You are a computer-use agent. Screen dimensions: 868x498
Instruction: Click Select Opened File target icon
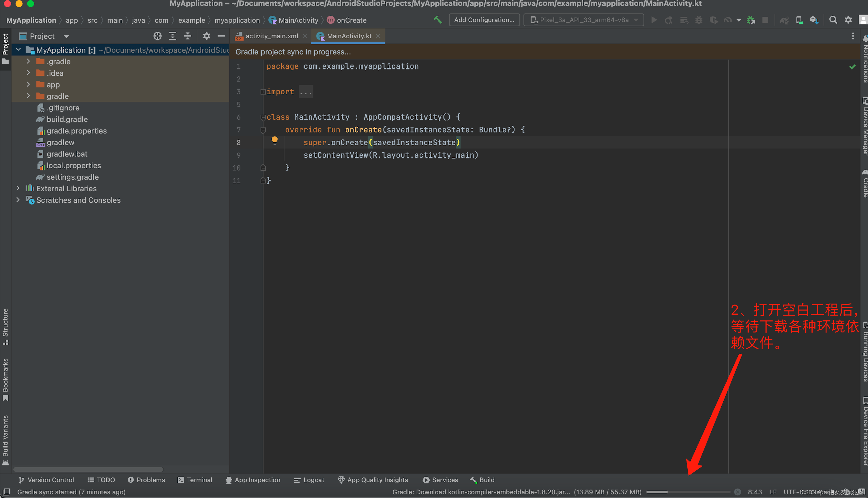157,36
